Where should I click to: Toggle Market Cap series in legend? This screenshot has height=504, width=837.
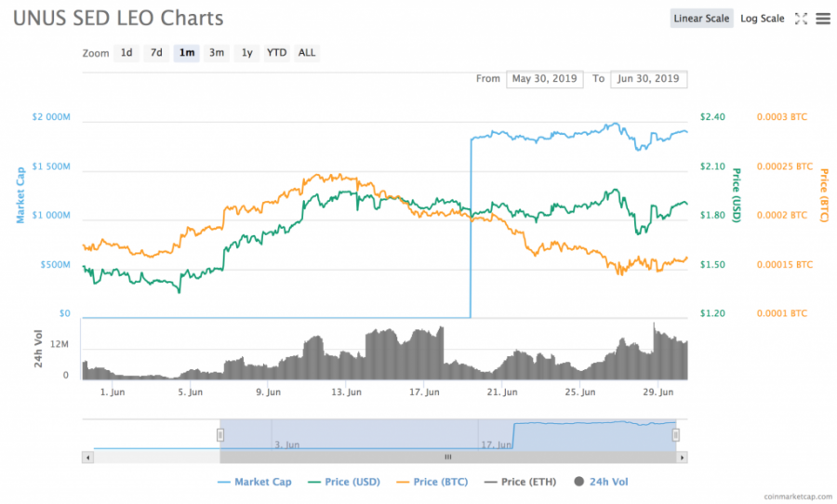click(255, 482)
